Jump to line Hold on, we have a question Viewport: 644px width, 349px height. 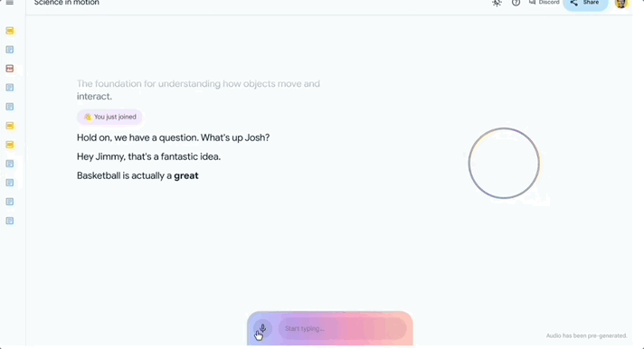point(173,137)
